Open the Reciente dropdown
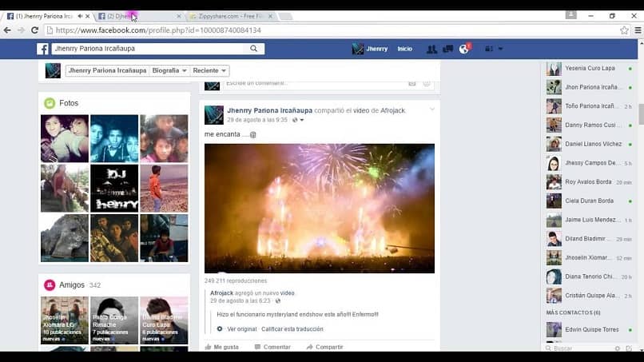 point(209,70)
